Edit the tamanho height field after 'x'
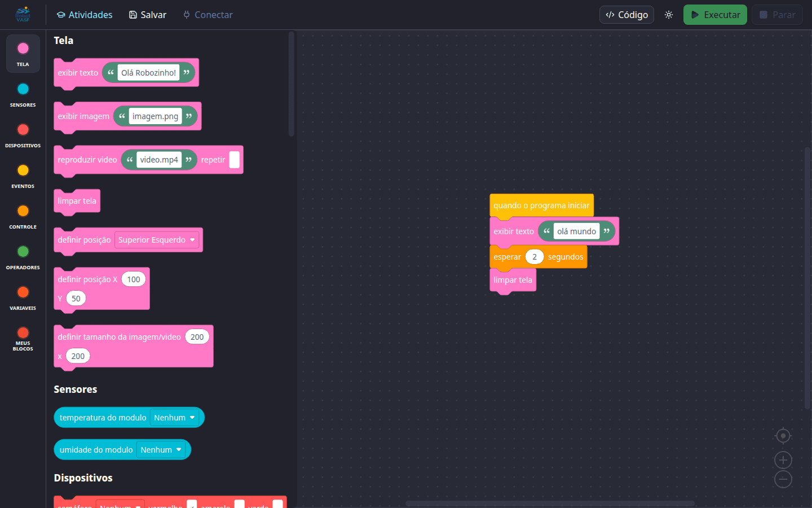812x508 pixels. coord(78,356)
